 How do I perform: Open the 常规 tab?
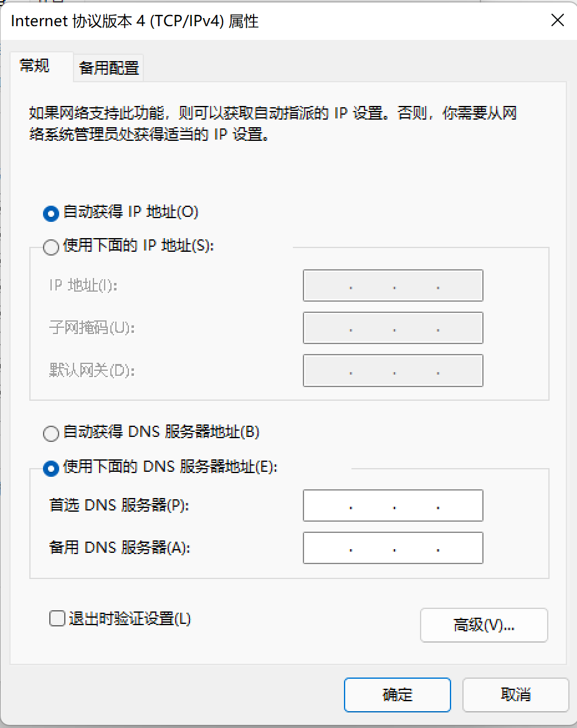(x=35, y=66)
